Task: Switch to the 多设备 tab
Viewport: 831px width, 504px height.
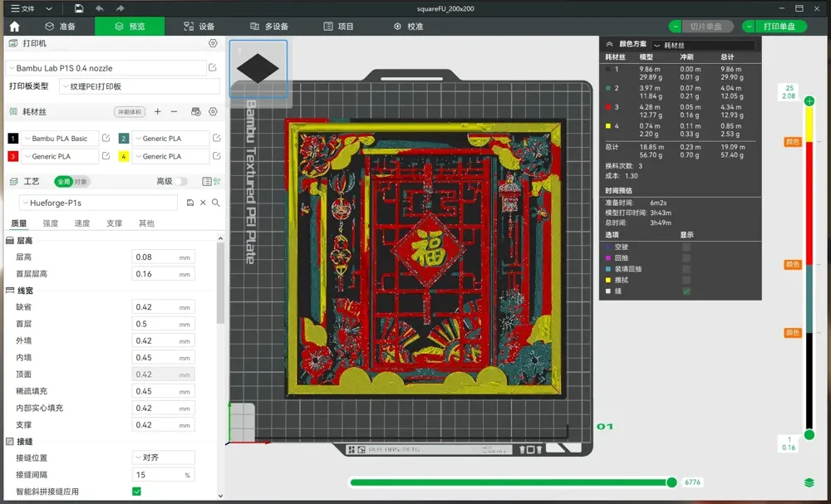Action: coord(269,27)
